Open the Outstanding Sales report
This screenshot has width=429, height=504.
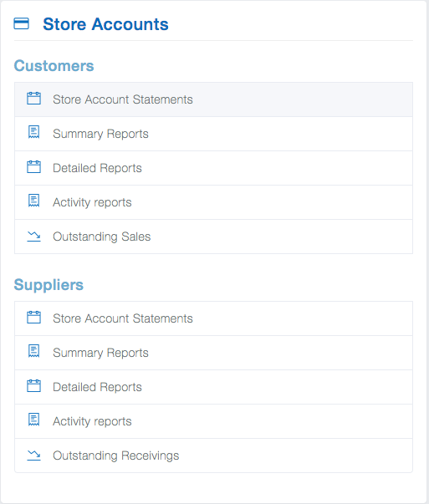[213, 237]
